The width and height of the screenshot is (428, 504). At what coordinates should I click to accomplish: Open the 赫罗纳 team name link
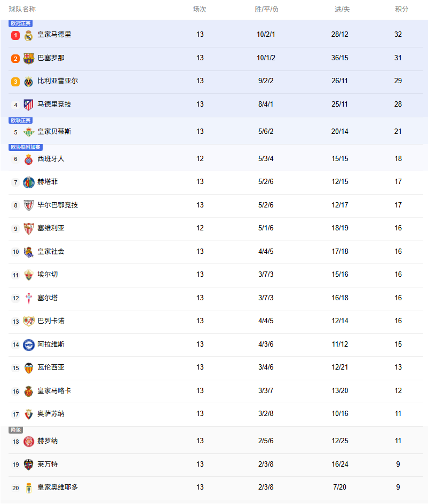click(x=47, y=441)
